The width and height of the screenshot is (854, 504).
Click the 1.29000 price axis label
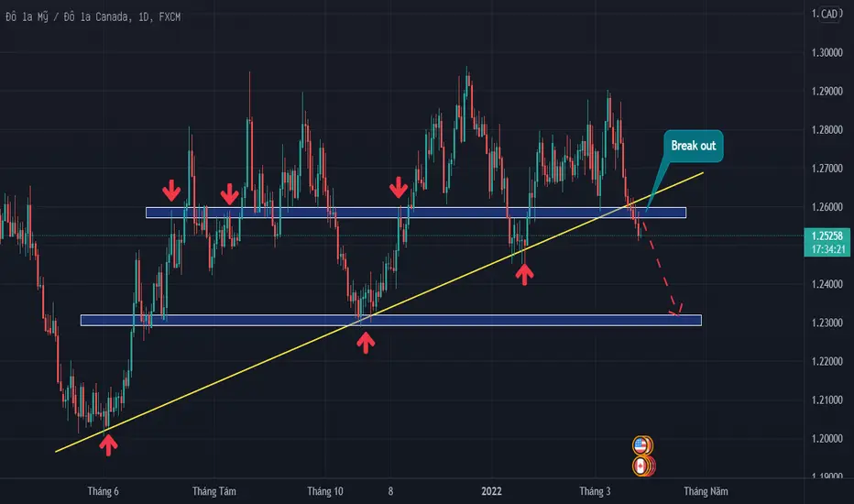click(827, 91)
